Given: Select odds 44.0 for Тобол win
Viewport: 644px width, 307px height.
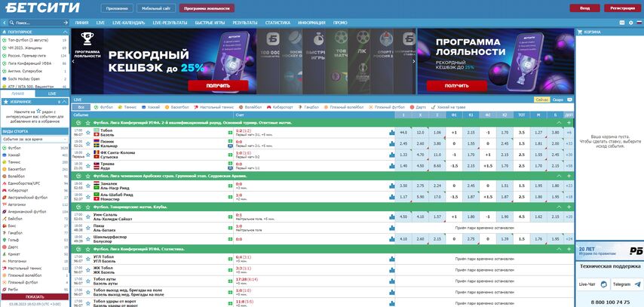Looking at the screenshot, I should pos(403,133).
